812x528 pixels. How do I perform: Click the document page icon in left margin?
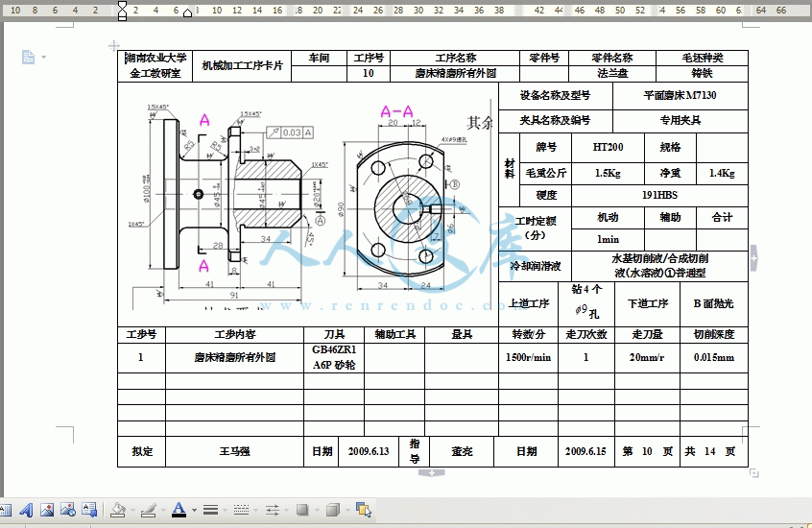click(x=29, y=57)
